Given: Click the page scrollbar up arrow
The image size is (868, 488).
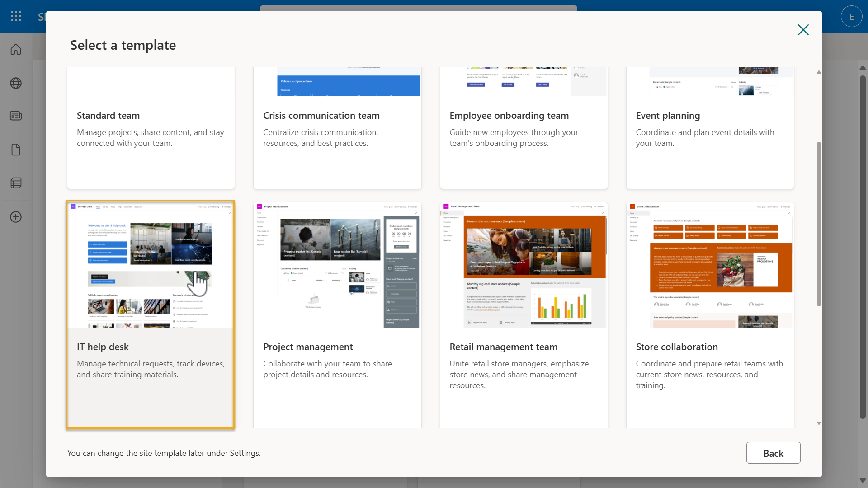Looking at the screenshot, I should (x=863, y=68).
